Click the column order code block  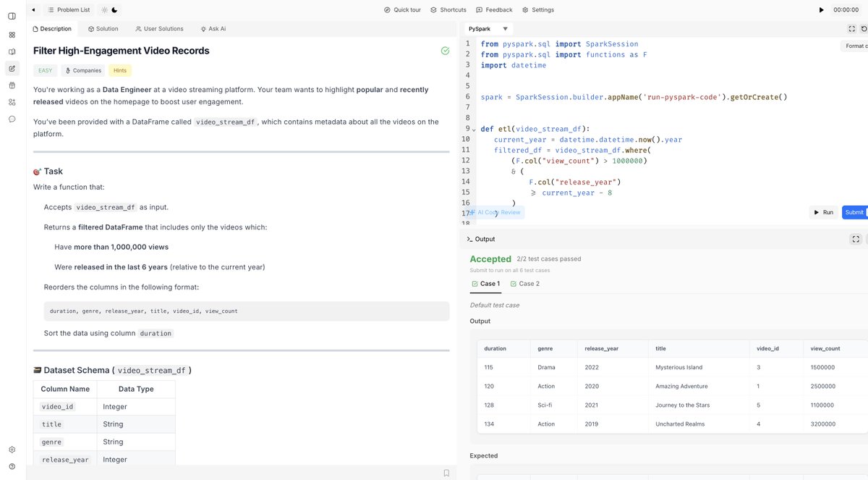tap(247, 311)
